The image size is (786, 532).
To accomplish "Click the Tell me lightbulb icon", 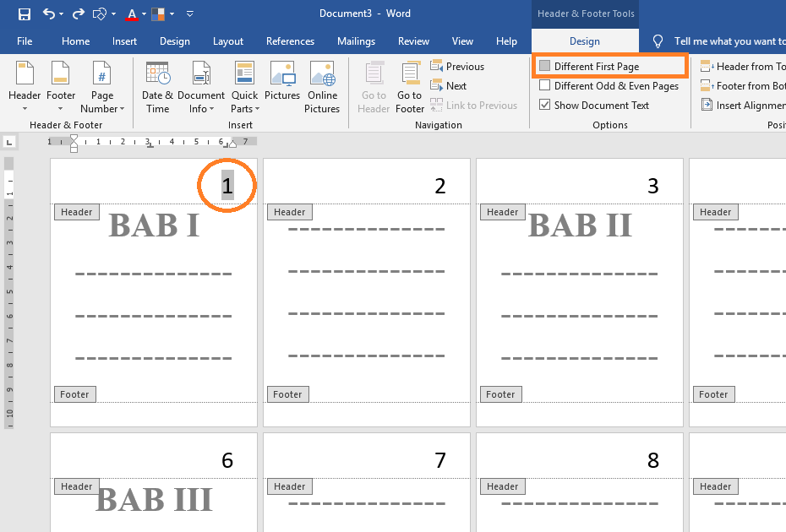I will [x=658, y=41].
